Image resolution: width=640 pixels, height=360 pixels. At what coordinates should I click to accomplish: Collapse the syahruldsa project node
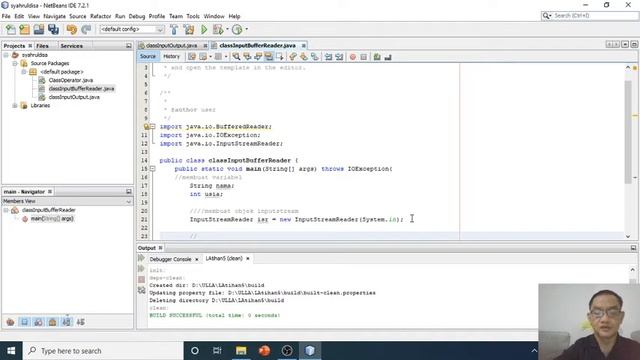click(6, 55)
